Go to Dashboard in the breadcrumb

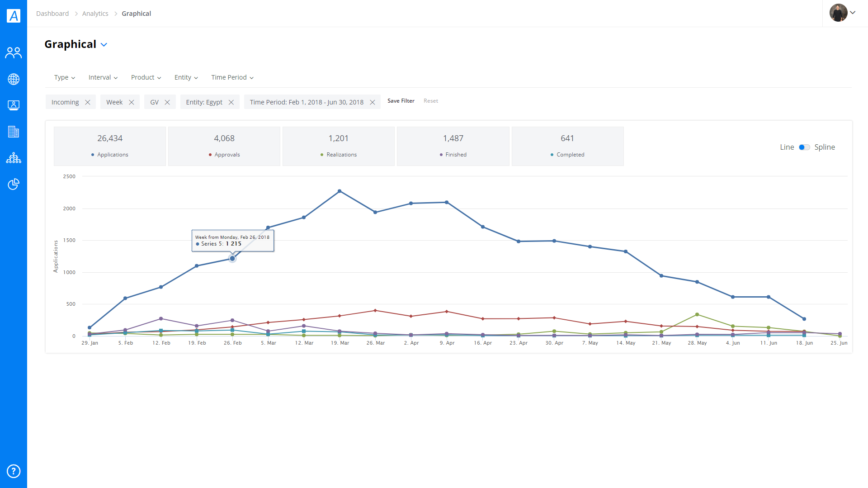(52, 14)
